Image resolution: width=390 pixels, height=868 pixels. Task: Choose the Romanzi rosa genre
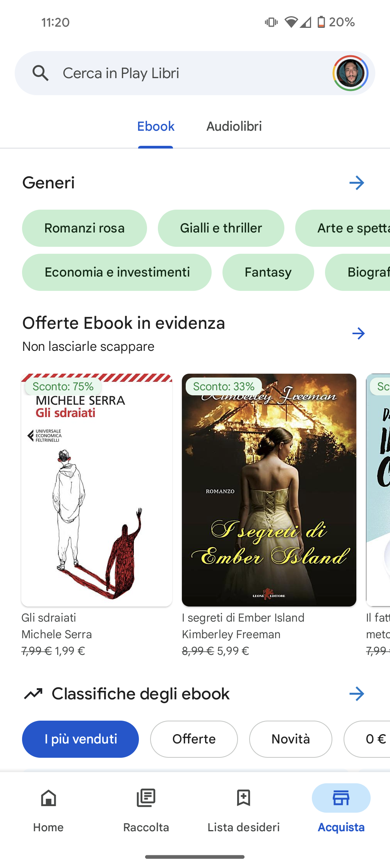84,228
